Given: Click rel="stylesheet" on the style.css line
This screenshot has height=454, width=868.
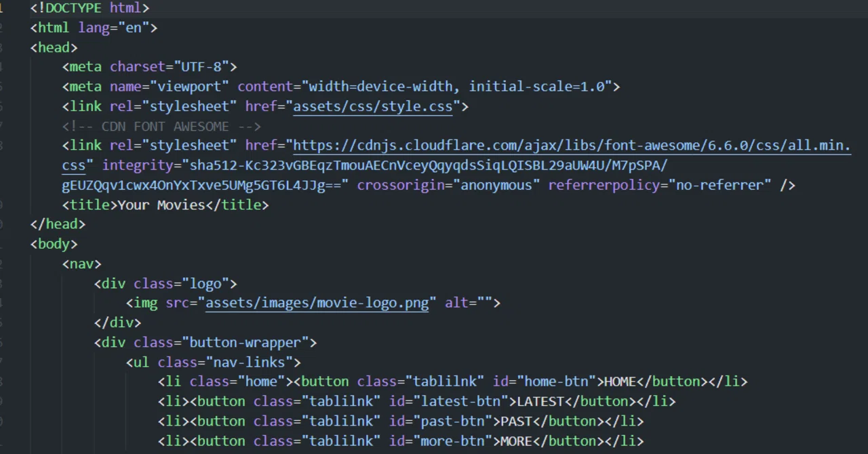Looking at the screenshot, I should 173,106.
